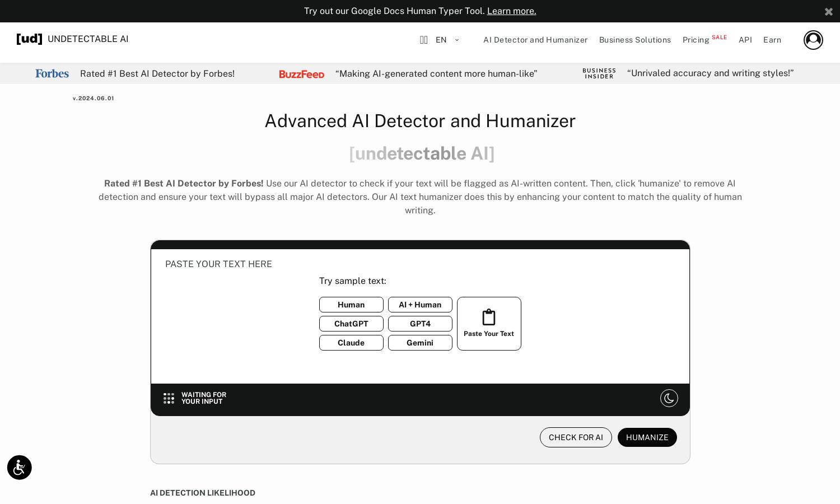Load the GPT4 sample text

pyautogui.click(x=420, y=324)
